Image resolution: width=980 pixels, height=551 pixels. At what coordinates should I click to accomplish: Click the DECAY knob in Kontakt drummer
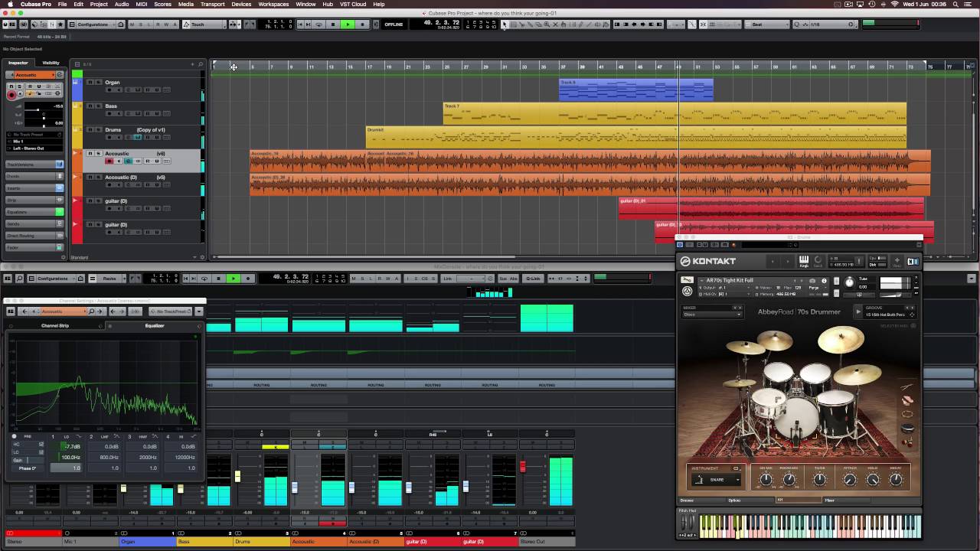[x=895, y=479]
